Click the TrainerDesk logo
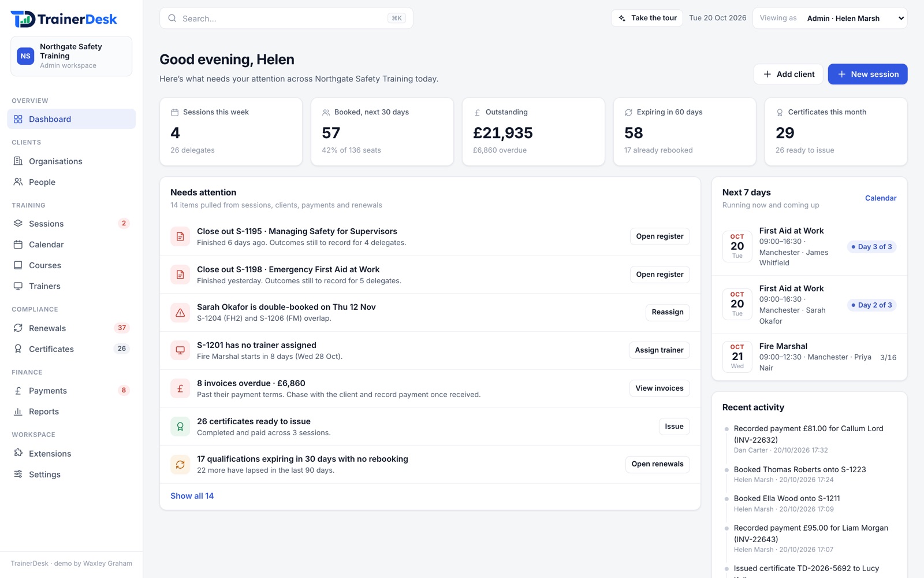Screen dimensions: 924x578 (64, 19)
